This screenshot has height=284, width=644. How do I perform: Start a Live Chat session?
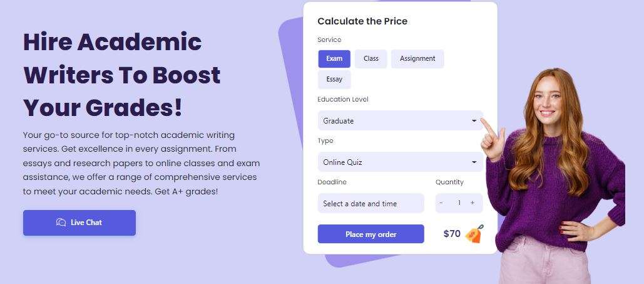tap(79, 223)
